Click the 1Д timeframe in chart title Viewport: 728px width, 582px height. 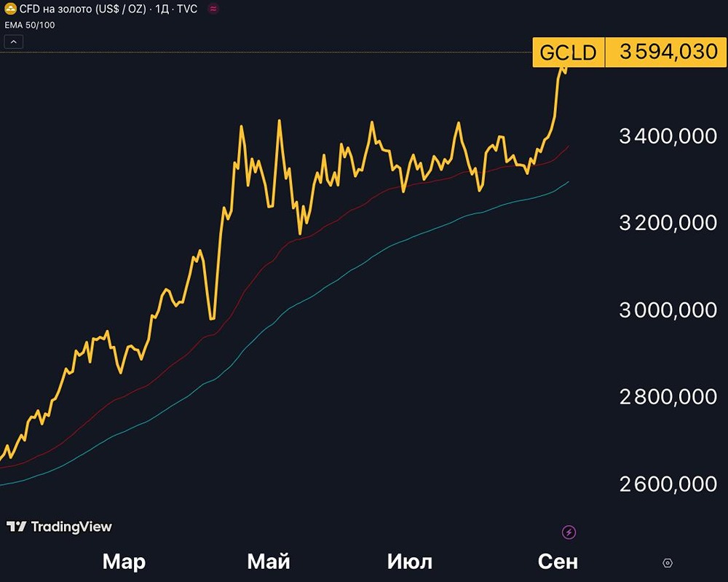pos(164,9)
